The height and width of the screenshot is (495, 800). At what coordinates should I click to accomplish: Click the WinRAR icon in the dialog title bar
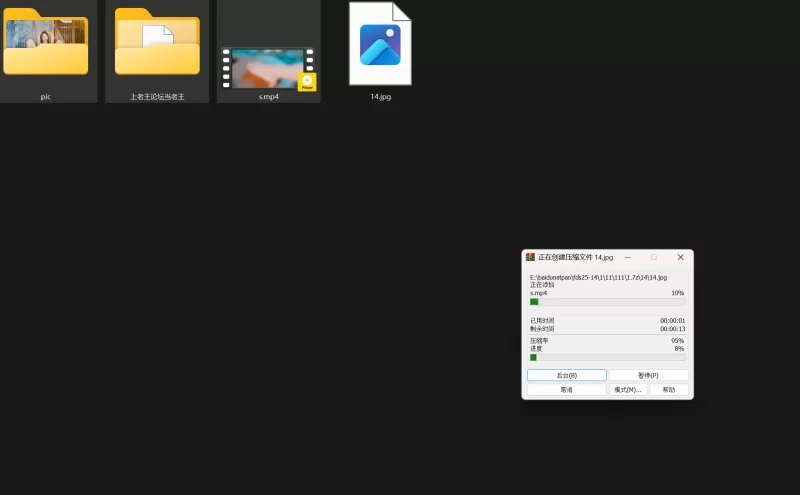click(x=530, y=257)
